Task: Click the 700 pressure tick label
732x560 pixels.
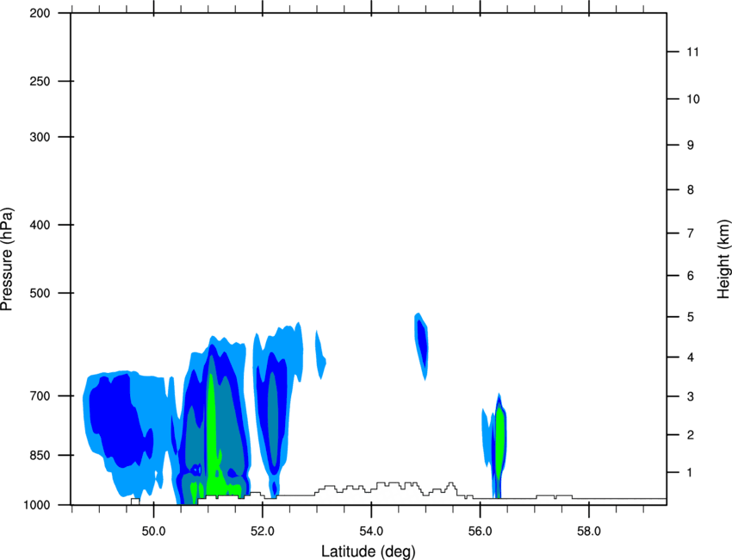Action: (x=40, y=395)
